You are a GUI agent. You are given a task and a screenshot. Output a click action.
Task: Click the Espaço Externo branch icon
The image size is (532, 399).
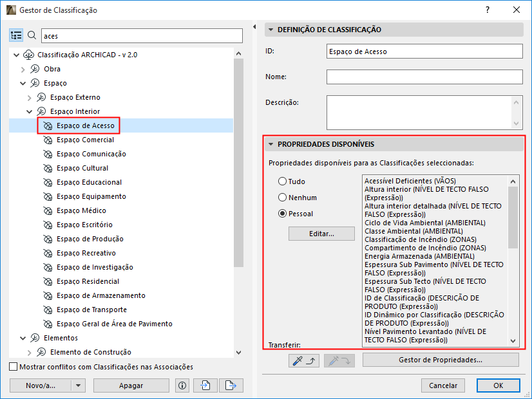(x=41, y=97)
